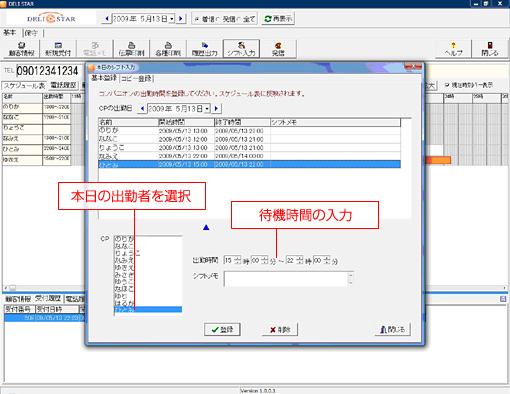Open the 基本登録 tab in shift dialog
Image resolution: width=510 pixels, height=394 pixels.
[104, 78]
